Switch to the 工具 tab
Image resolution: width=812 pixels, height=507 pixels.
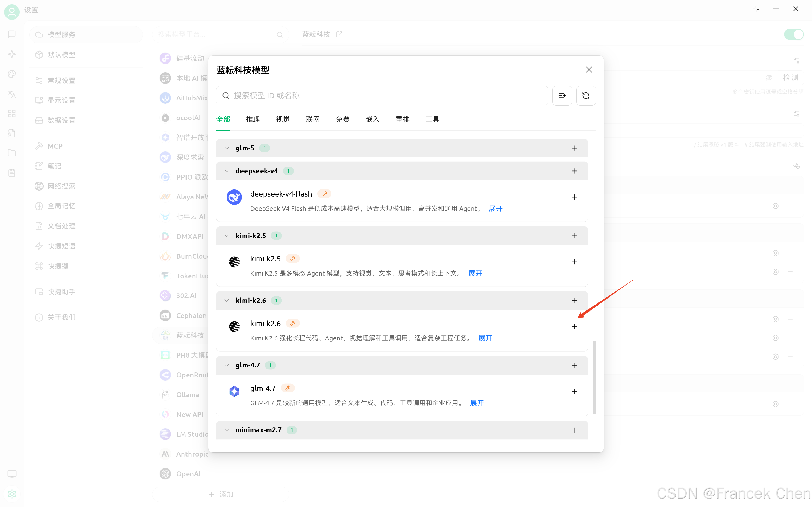click(432, 119)
